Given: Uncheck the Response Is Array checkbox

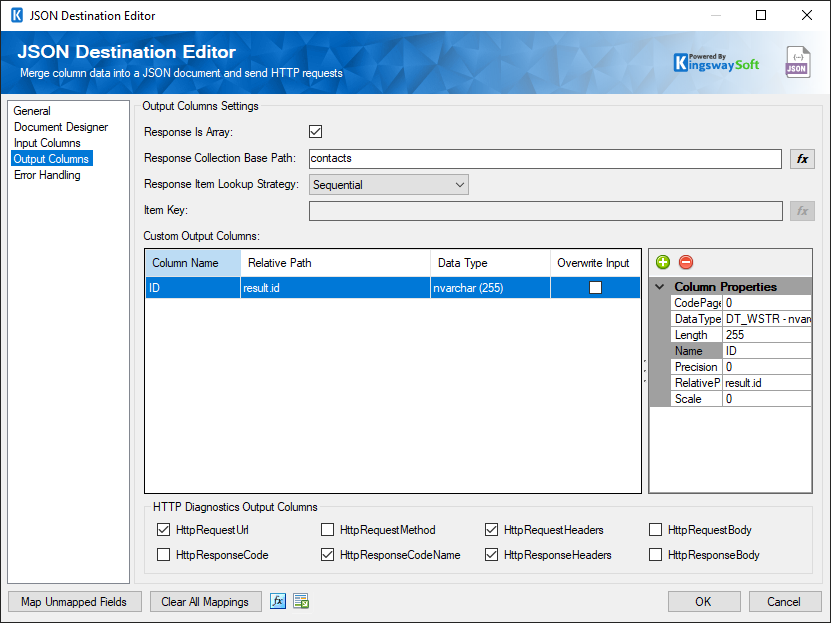Looking at the screenshot, I should pyautogui.click(x=315, y=131).
